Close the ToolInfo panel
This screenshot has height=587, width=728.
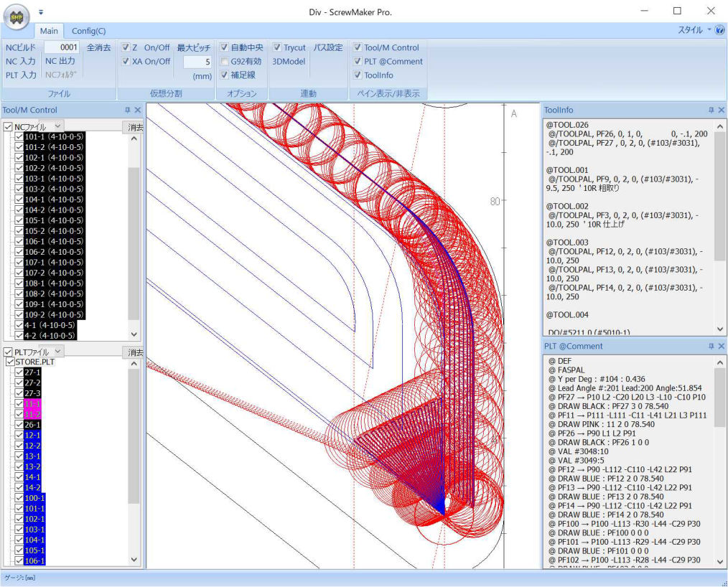(x=721, y=111)
